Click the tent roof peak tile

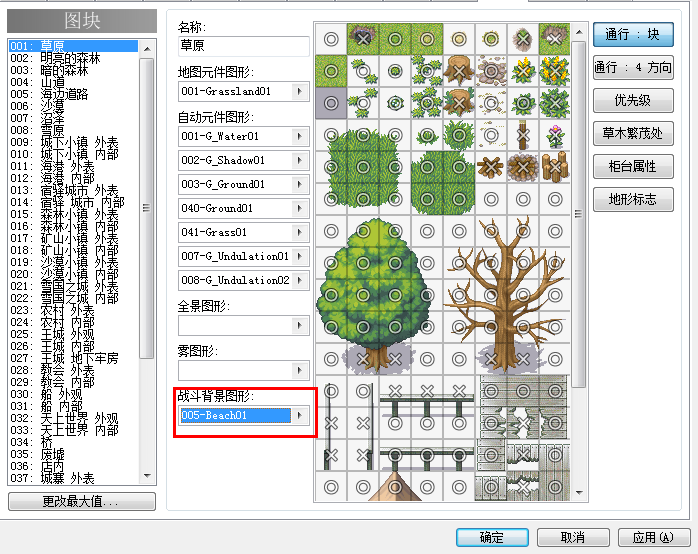click(x=395, y=487)
